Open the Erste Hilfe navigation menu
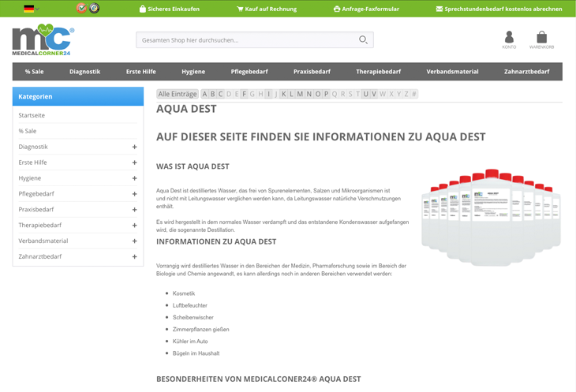 click(140, 72)
